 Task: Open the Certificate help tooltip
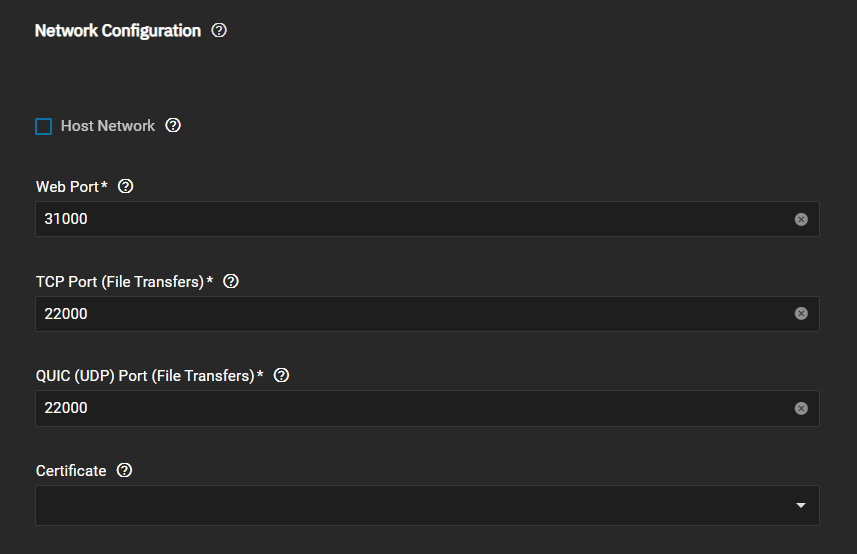[x=125, y=470]
